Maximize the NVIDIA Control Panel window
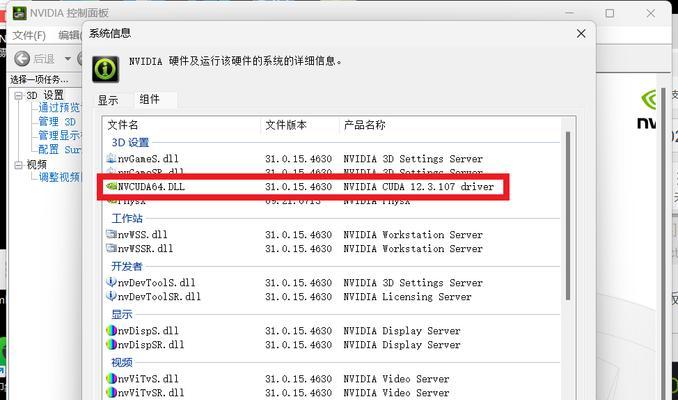This screenshot has height=400, width=678. click(610, 13)
